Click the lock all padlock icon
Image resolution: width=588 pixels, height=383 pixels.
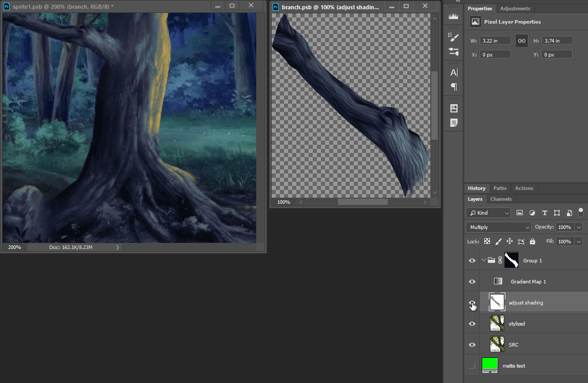532,241
